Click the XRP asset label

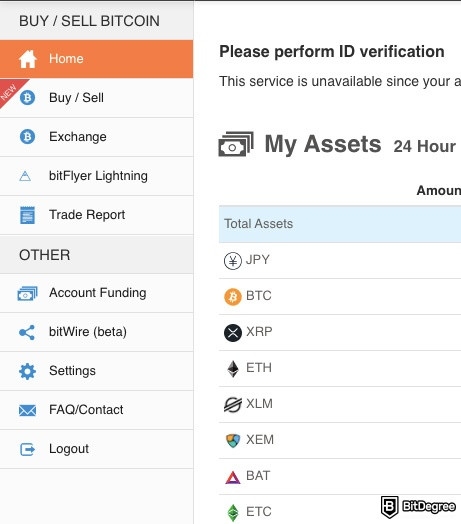pos(259,332)
